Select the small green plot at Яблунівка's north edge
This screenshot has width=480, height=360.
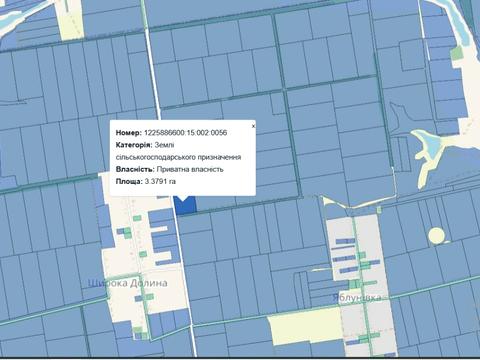[379, 210]
